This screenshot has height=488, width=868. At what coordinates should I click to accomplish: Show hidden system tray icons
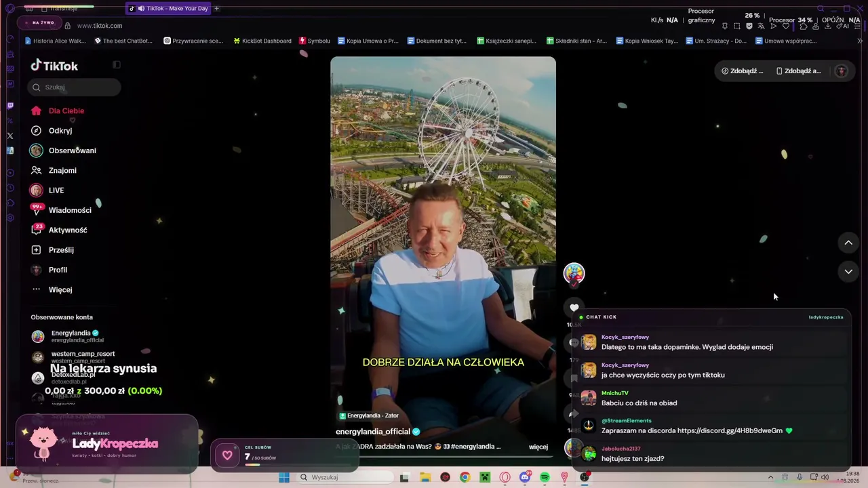point(770,477)
